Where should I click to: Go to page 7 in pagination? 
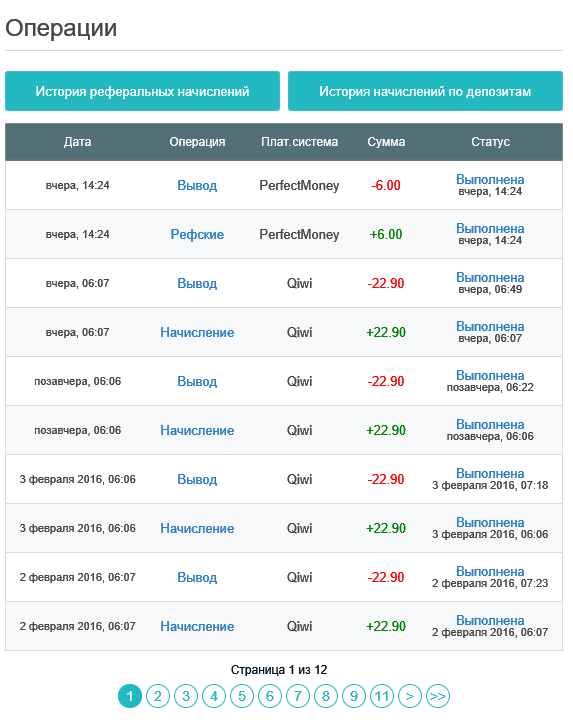tap(298, 696)
